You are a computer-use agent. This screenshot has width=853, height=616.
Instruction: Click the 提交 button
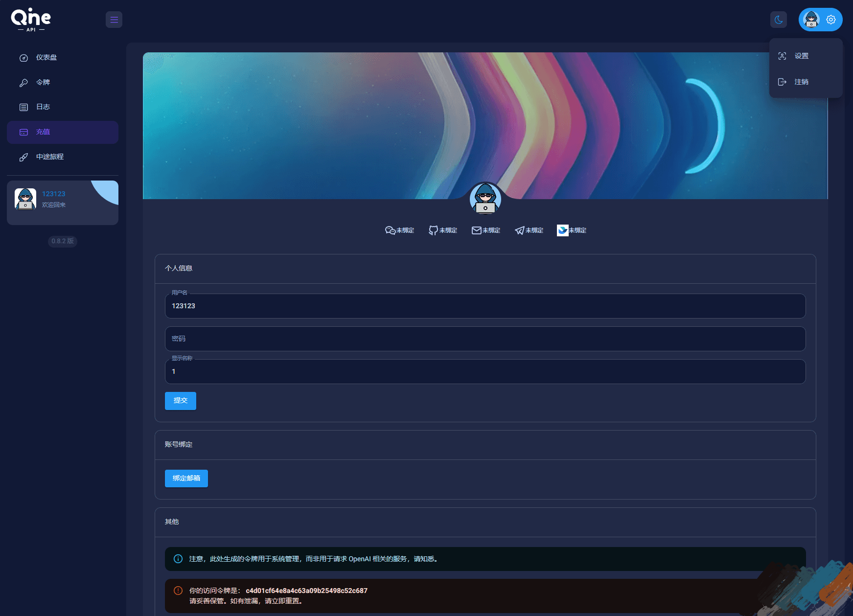(x=181, y=401)
